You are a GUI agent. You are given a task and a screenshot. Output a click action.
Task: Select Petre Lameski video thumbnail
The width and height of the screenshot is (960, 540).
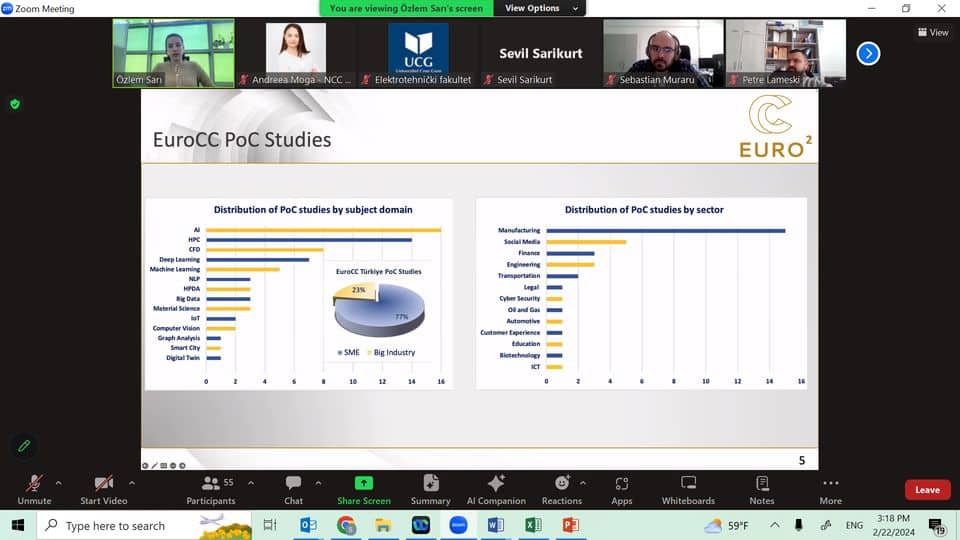click(x=786, y=53)
